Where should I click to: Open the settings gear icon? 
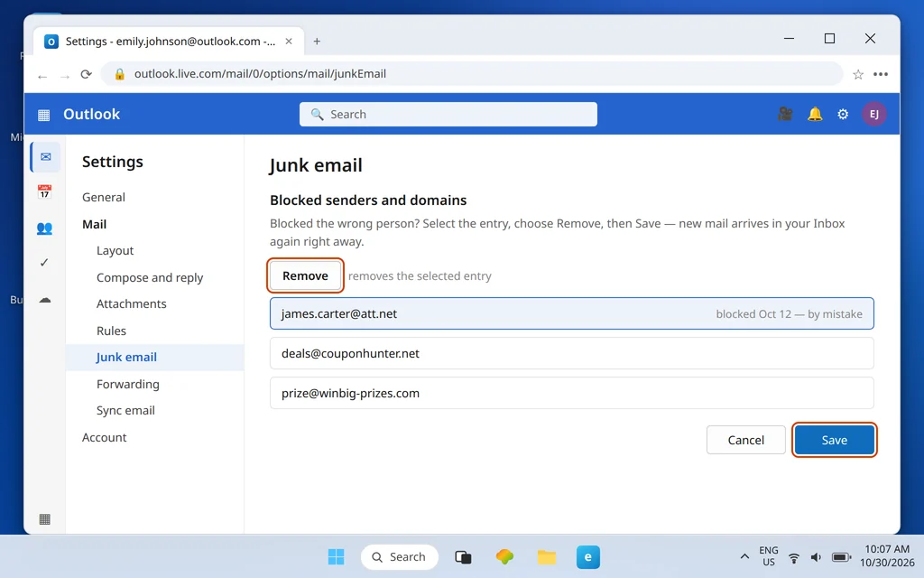843,115
